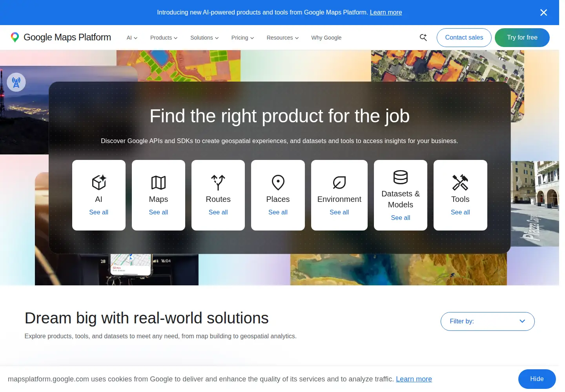The image size is (565, 392).
Task: Follow Learn more link in cookie notice
Action: coord(414,379)
